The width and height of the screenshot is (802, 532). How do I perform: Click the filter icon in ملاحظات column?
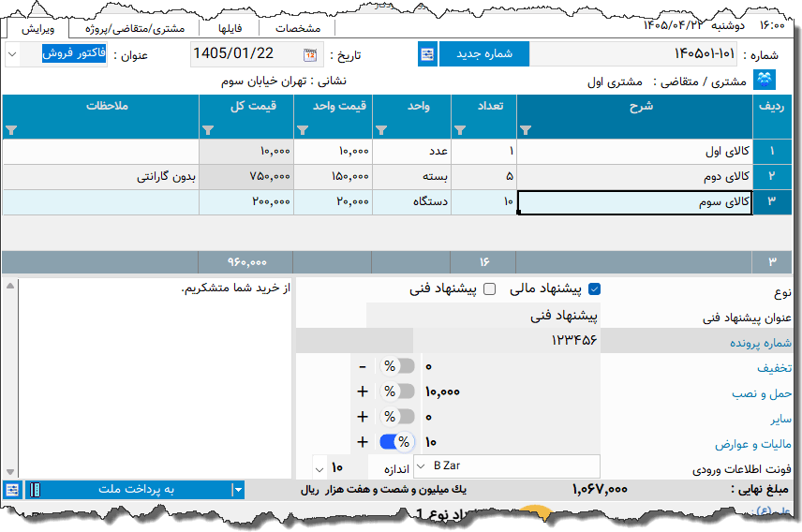[11, 130]
